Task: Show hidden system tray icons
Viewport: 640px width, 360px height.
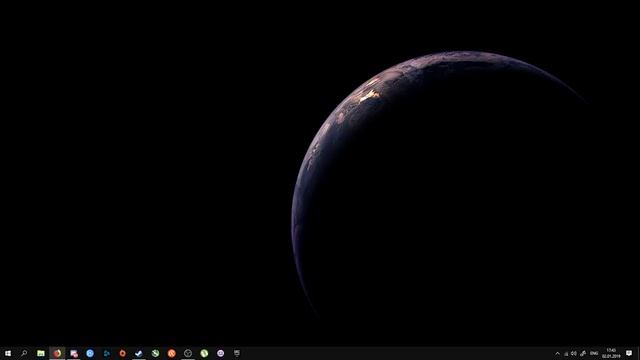Action: 558,353
